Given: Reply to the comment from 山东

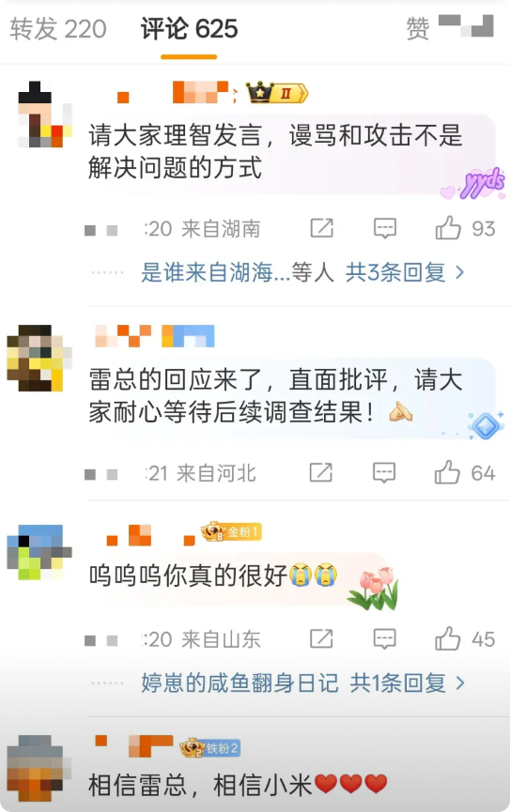Looking at the screenshot, I should click(x=384, y=639).
